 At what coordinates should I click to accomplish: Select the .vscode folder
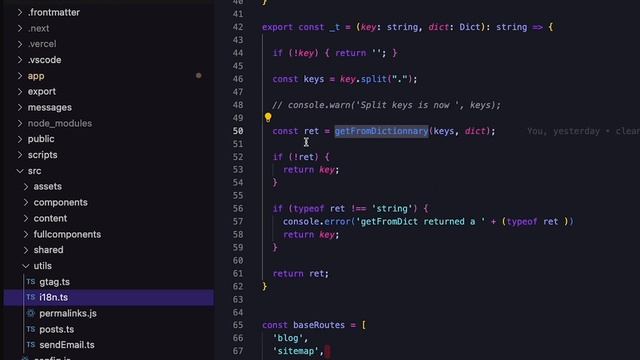pyautogui.click(x=44, y=60)
